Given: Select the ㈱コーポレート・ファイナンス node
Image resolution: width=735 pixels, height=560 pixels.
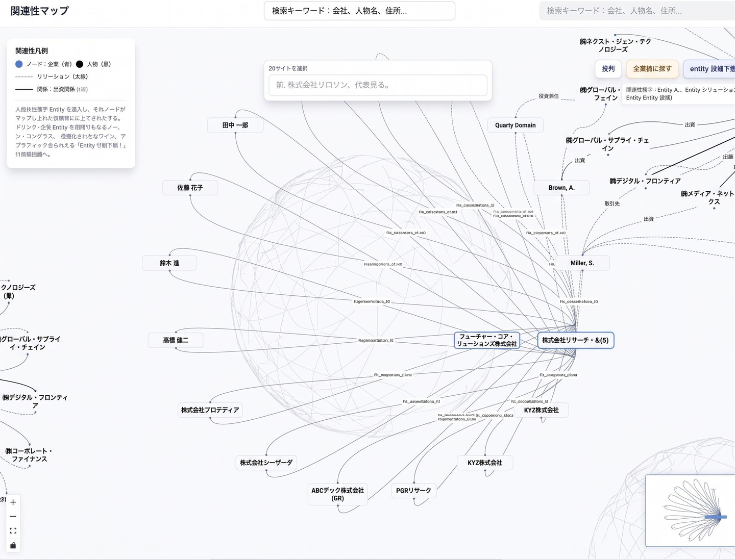Looking at the screenshot, I should (29, 455).
